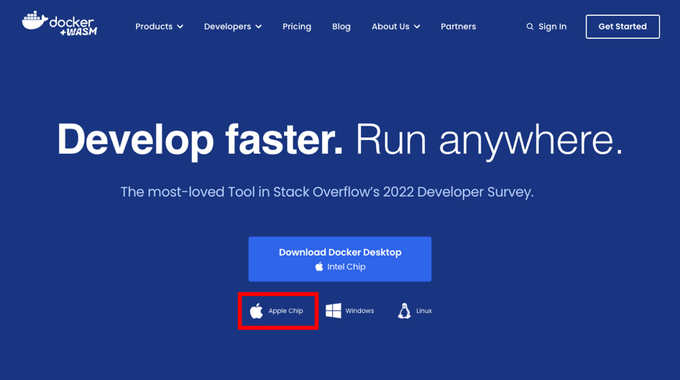Image resolution: width=680 pixels, height=380 pixels.
Task: Open the Blog page
Action: coord(341,26)
